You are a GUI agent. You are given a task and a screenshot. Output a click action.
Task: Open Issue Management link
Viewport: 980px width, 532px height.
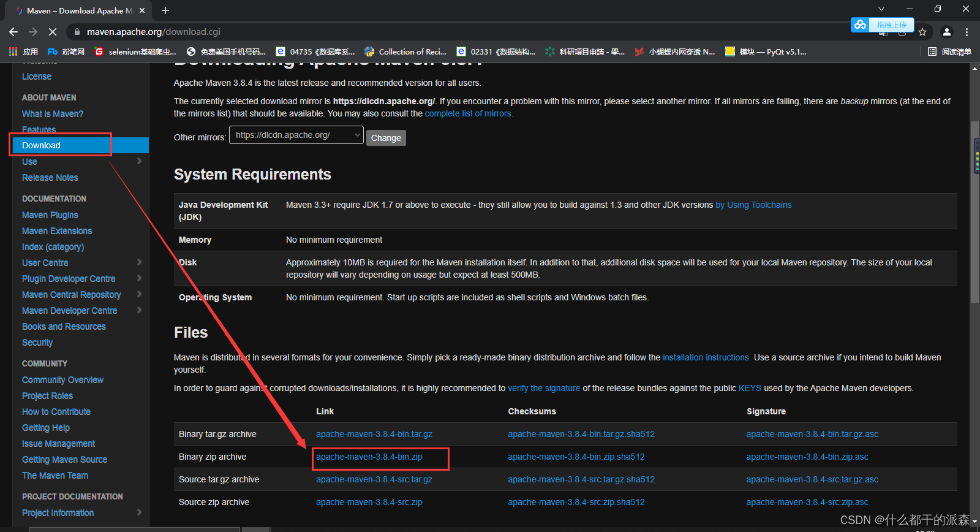pos(59,444)
